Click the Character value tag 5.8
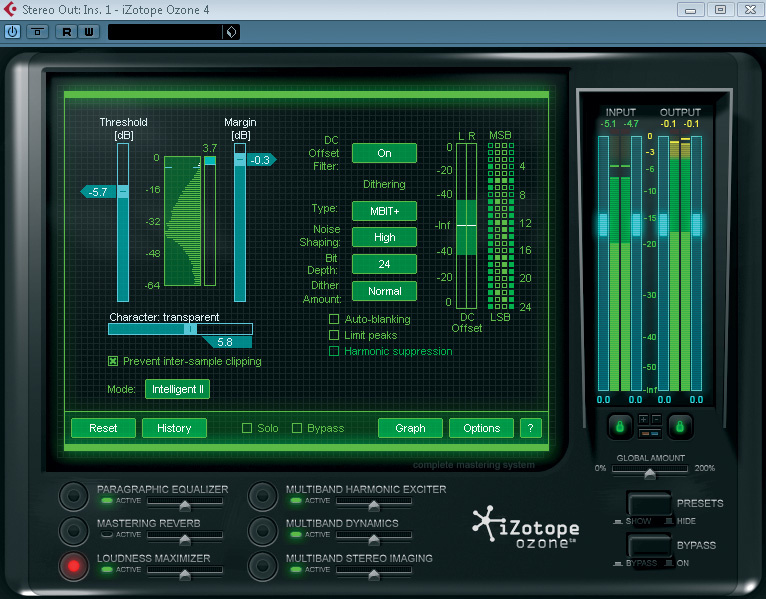This screenshot has width=766, height=599. point(227,342)
